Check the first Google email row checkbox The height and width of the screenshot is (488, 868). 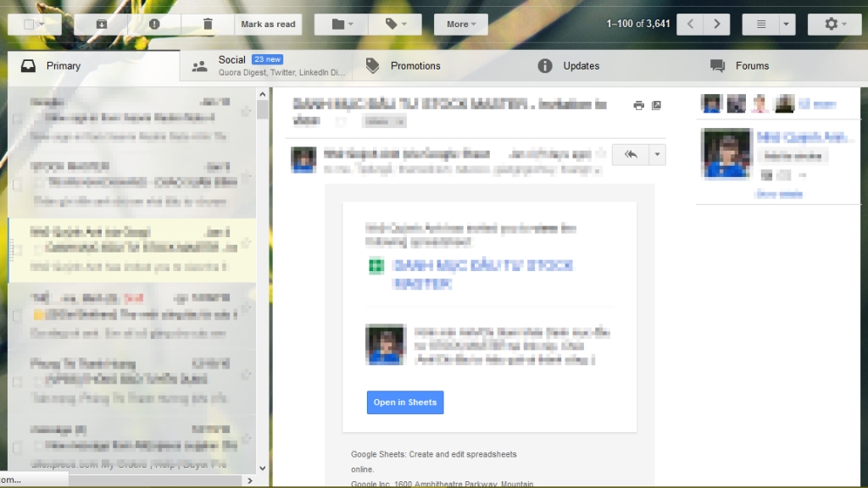[x=17, y=119]
